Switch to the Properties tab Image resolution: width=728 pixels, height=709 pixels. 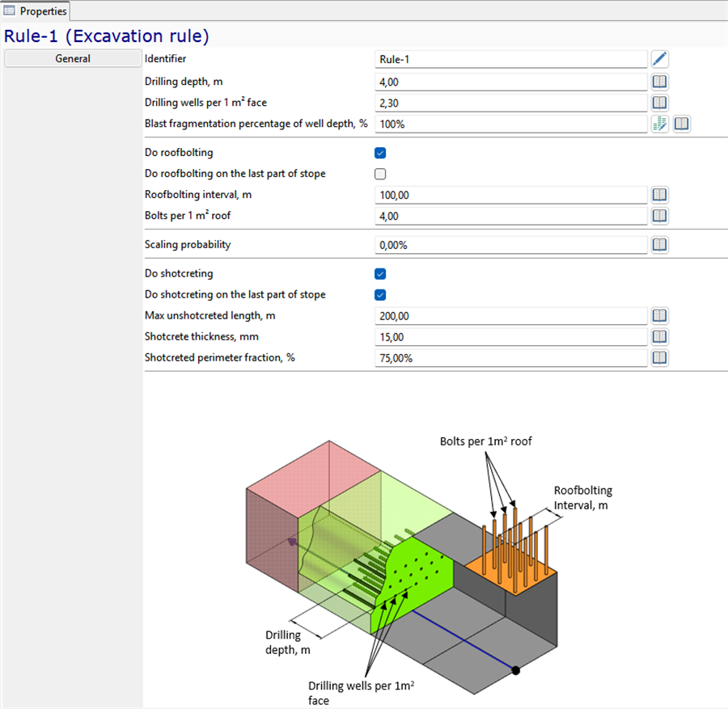click(x=36, y=11)
